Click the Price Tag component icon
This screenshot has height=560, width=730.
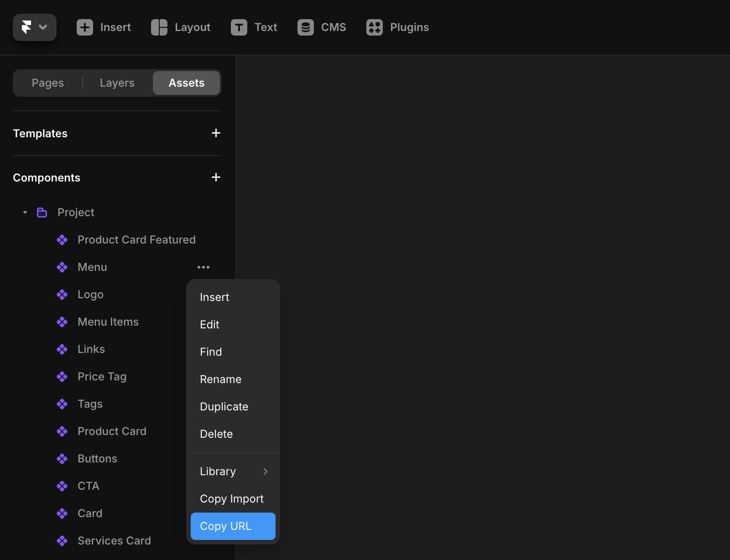62,377
